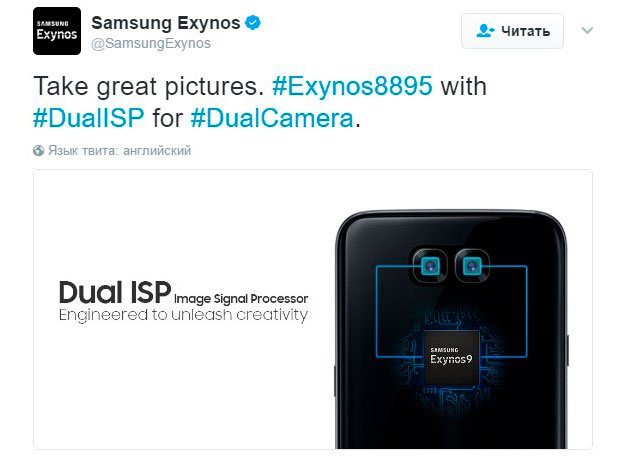Open the @SamsungExynos handle link
Viewport: 620px width, 457px height.
[x=151, y=43]
